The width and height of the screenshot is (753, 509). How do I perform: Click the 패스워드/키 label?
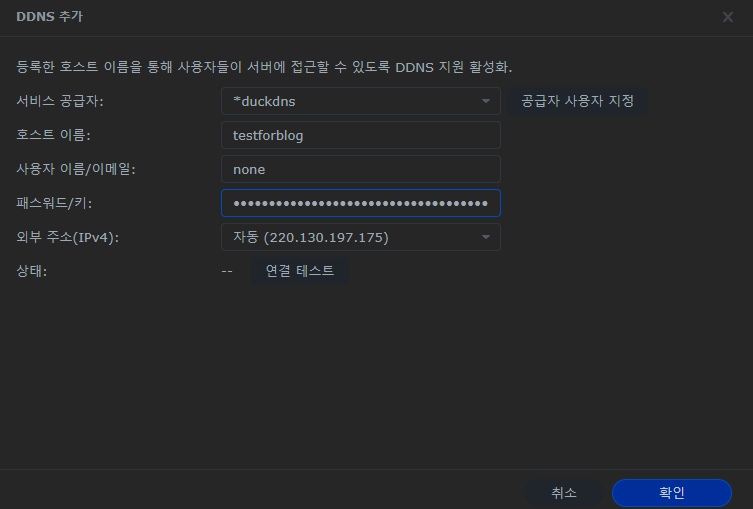tap(62, 203)
